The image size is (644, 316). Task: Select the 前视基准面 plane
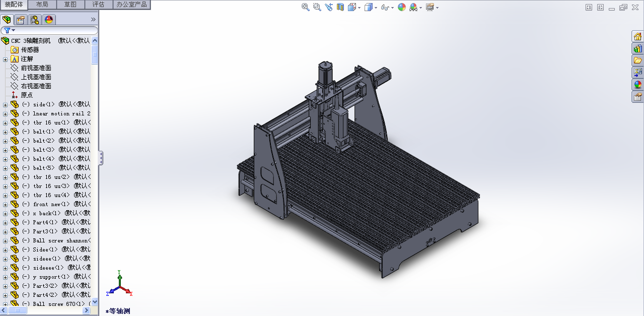pos(36,68)
